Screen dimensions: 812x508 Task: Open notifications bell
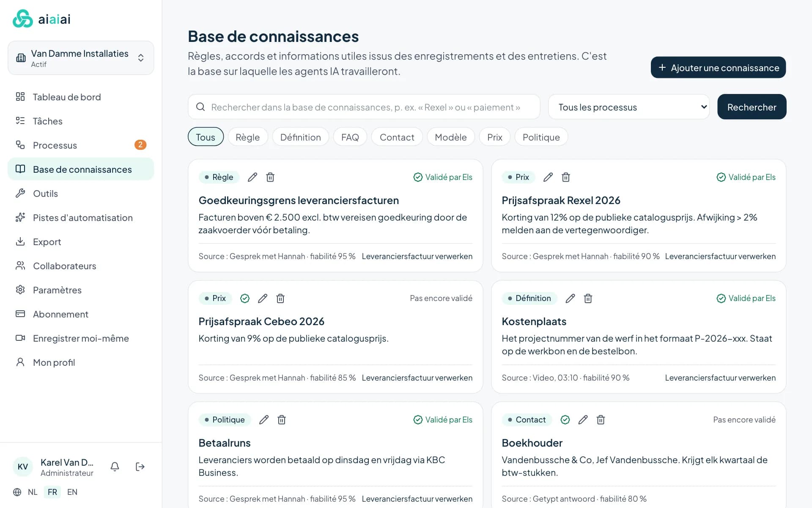[x=115, y=467]
